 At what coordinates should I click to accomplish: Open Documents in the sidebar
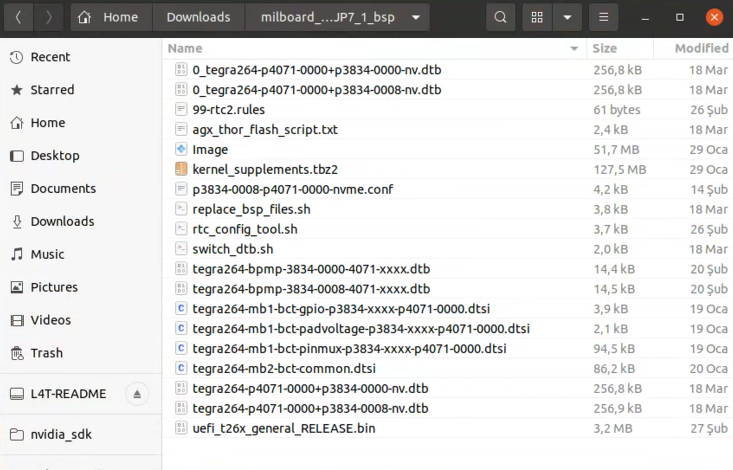[81, 188]
